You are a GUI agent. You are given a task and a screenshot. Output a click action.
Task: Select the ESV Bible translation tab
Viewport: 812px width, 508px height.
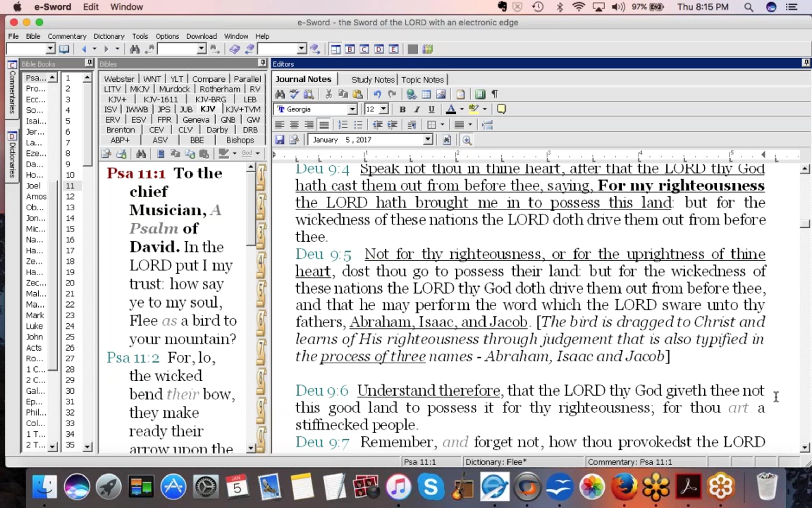138,120
